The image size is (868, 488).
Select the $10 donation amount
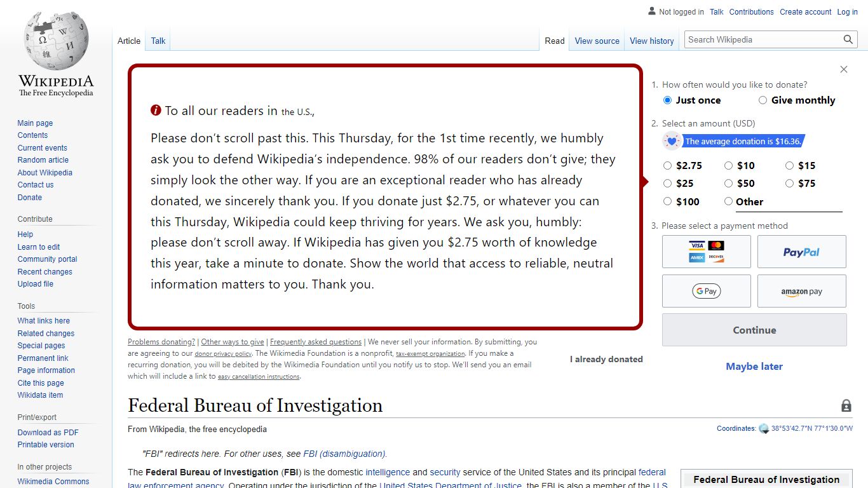coord(728,166)
